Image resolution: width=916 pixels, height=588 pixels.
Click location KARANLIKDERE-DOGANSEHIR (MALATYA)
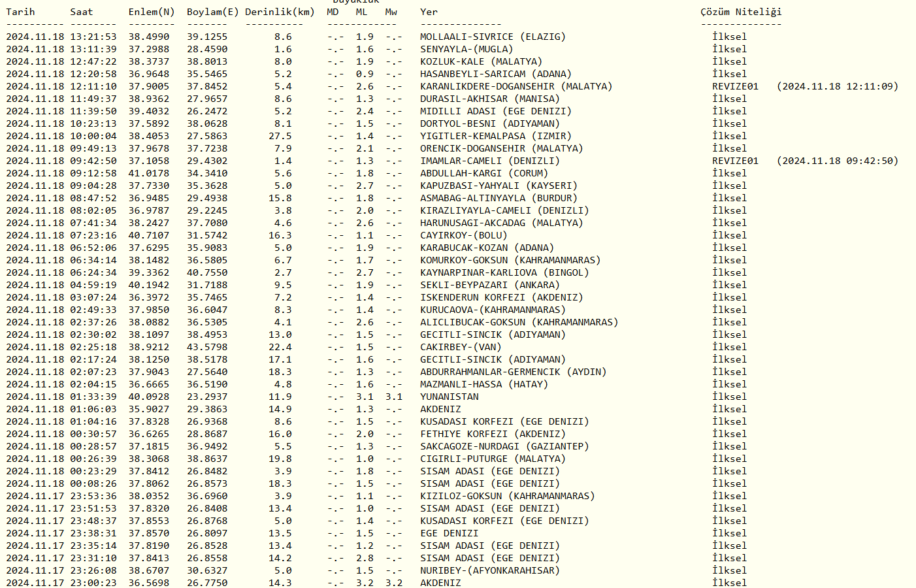[x=516, y=86]
